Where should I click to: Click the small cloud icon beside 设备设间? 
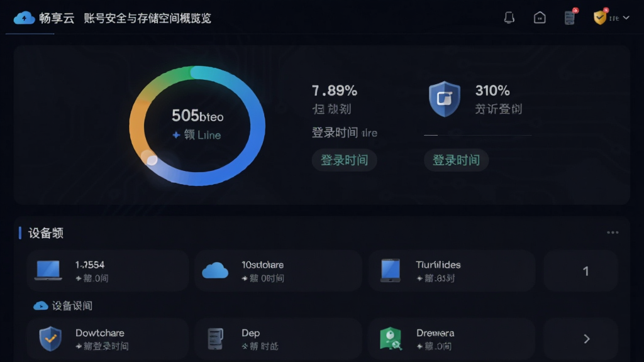41,306
